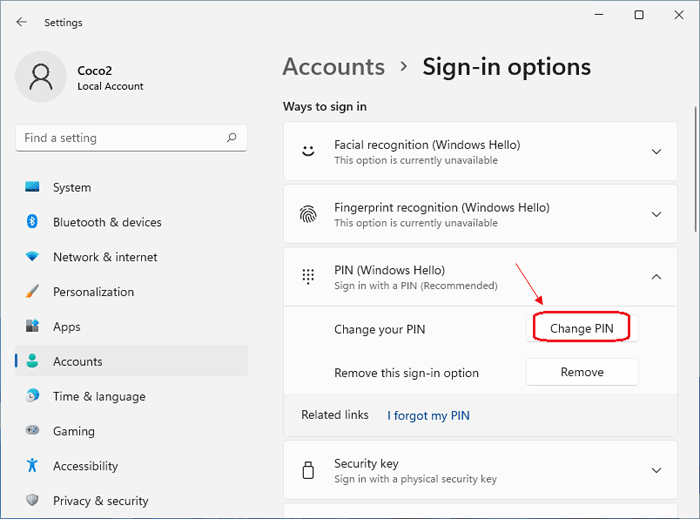Maximize the Settings window
Viewport: 700px width, 519px height.
tap(639, 15)
